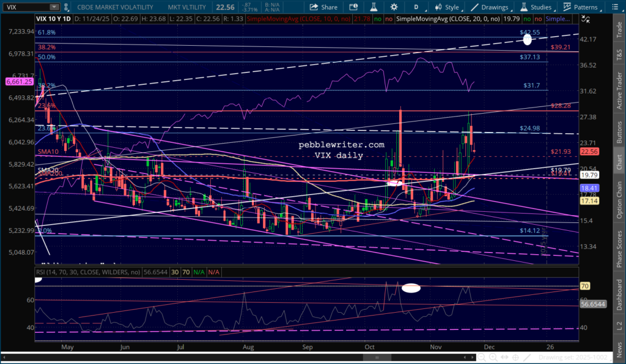Click the $14.12 Fibonacci level label
Image resolution: width=626 pixels, height=364 pixels.
point(530,230)
